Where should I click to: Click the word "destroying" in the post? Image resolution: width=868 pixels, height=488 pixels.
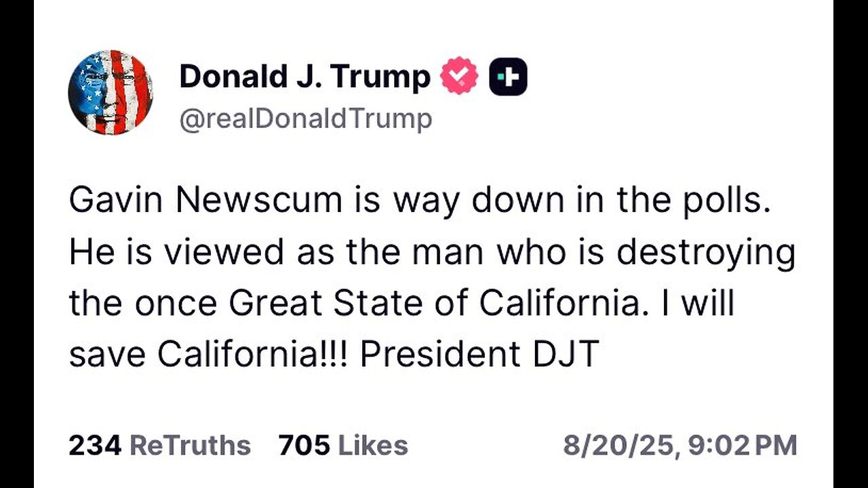pyautogui.click(x=705, y=253)
